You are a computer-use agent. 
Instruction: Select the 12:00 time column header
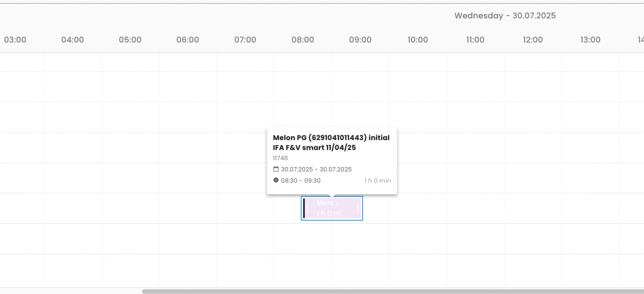point(533,40)
